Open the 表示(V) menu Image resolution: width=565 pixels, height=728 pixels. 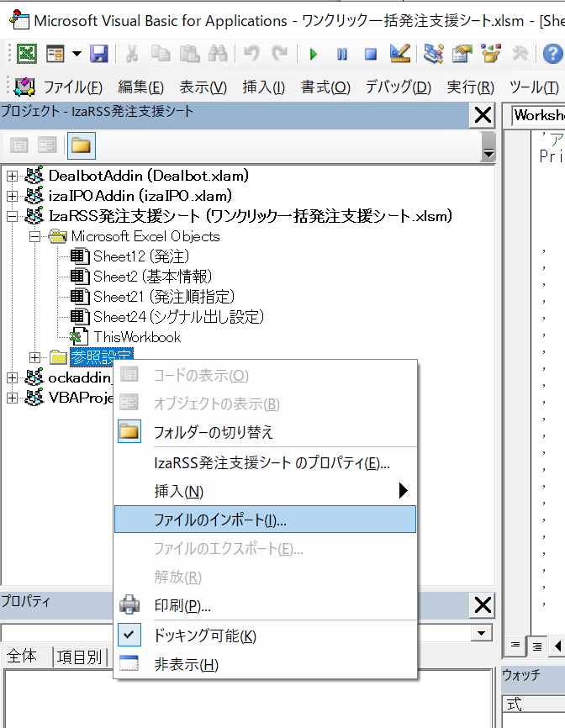(x=203, y=87)
